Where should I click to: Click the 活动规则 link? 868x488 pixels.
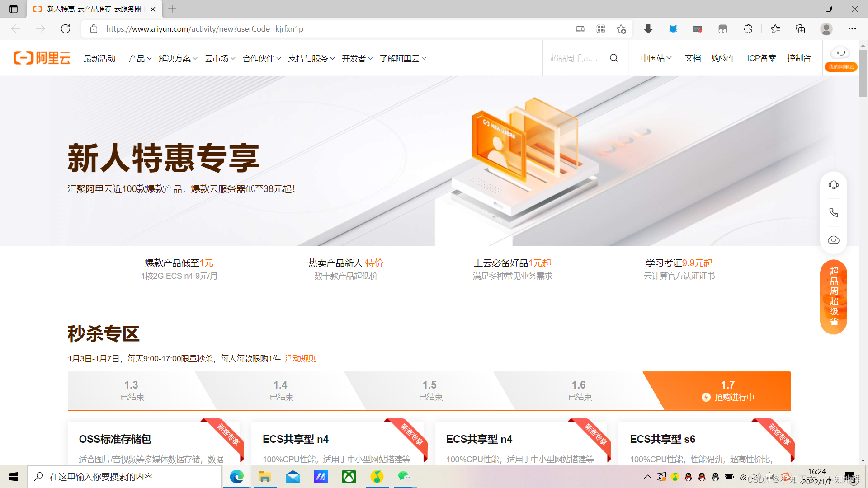[x=301, y=359]
